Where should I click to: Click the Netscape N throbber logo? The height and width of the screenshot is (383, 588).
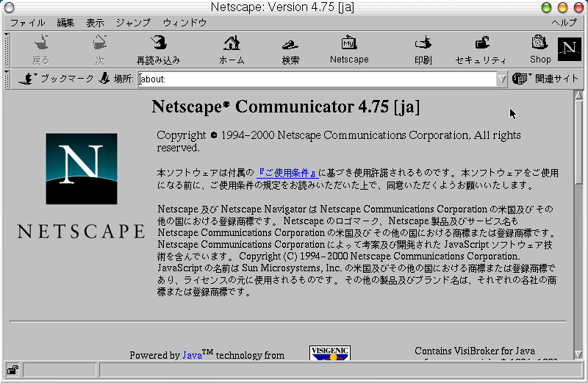tap(569, 49)
